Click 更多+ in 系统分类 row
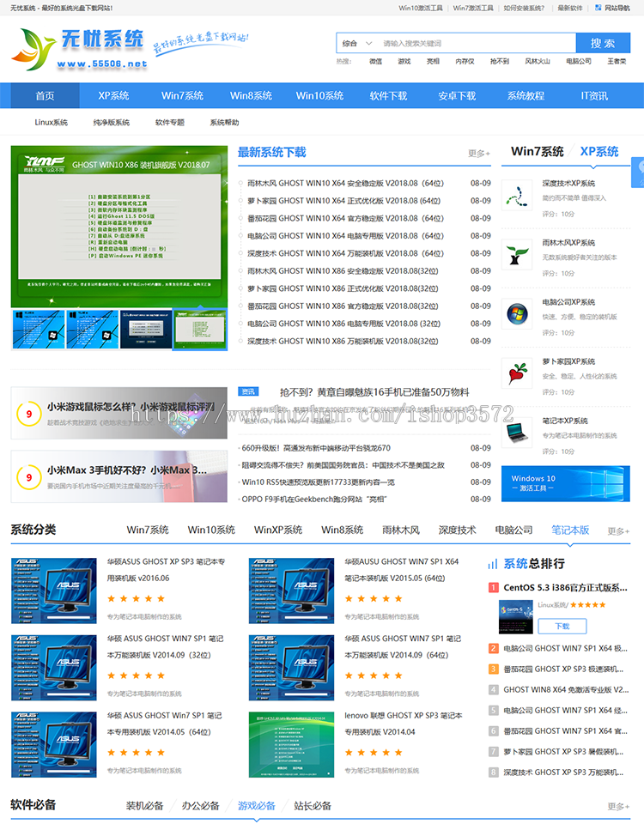 point(619,531)
